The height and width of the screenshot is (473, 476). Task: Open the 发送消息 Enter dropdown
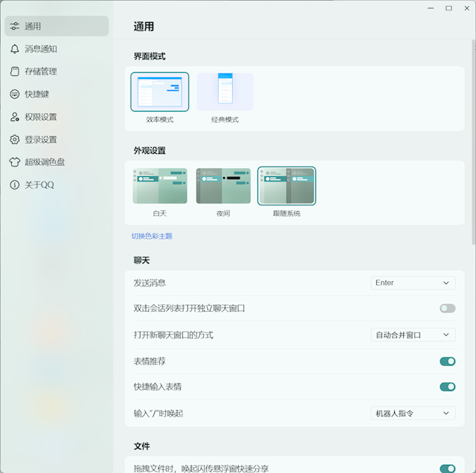click(413, 283)
